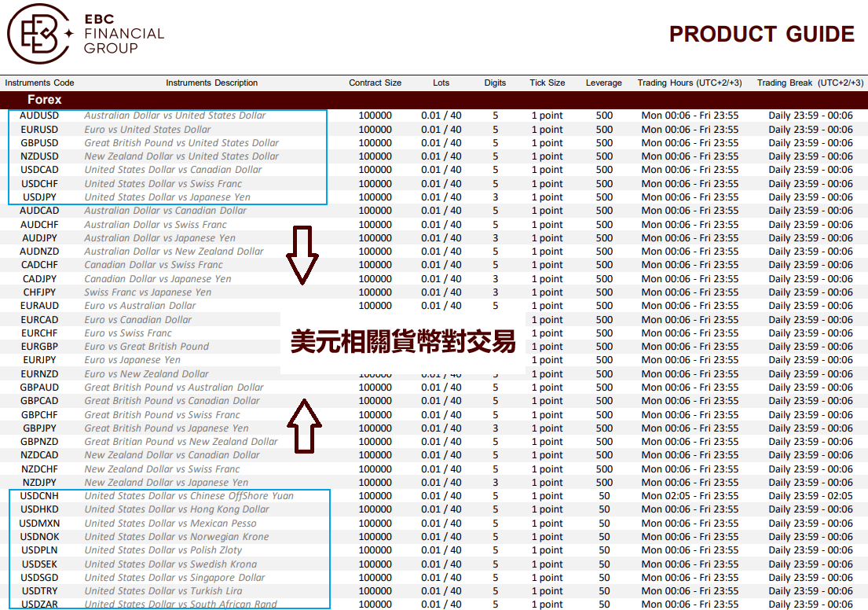The image size is (868, 610).
Task: Click USDCNH trading hours Mon 02:05 - Fri 23:55
Action: click(x=690, y=496)
